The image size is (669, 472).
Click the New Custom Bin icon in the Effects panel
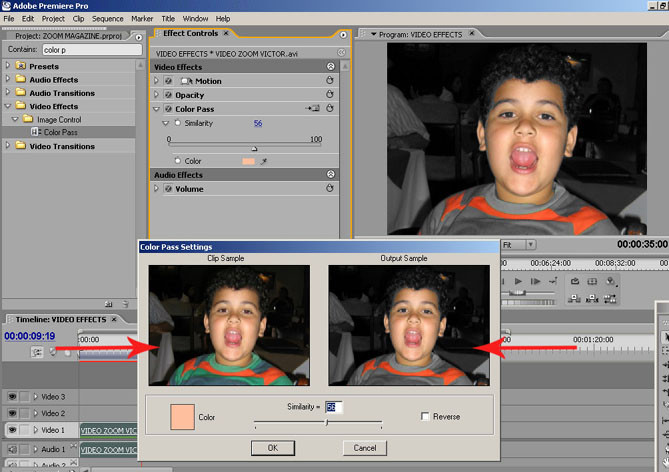[108, 303]
